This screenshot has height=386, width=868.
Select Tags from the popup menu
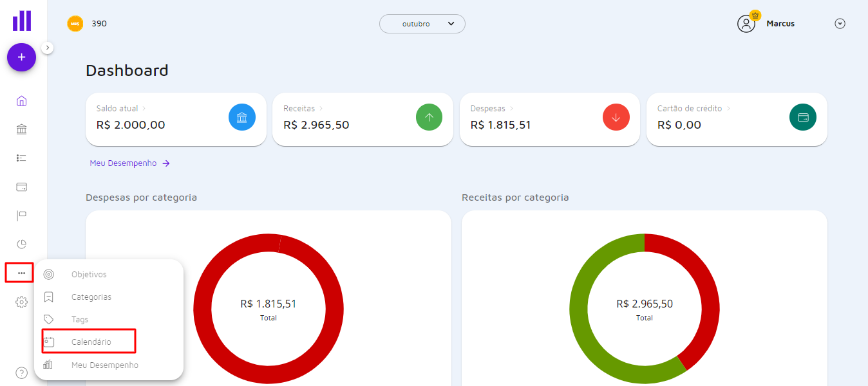click(80, 320)
